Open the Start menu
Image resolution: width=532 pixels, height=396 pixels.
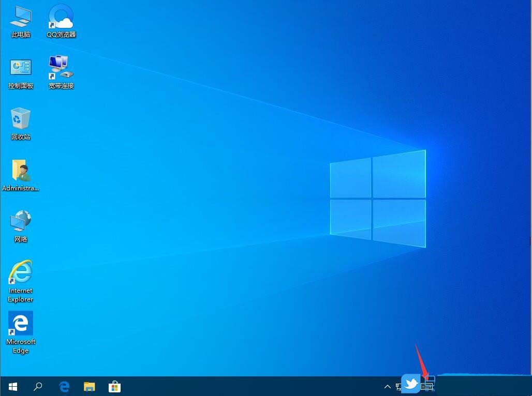[12, 386]
